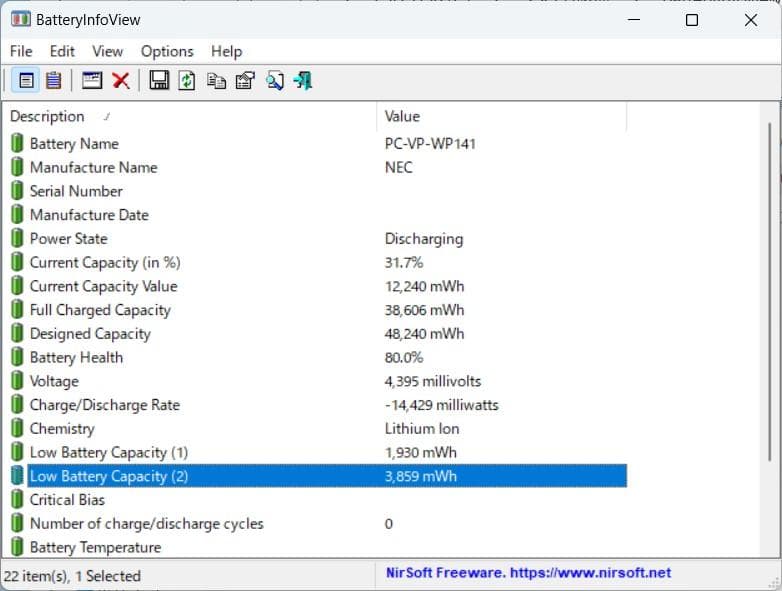Click the "12,240 mWh" value cell

[x=424, y=286]
